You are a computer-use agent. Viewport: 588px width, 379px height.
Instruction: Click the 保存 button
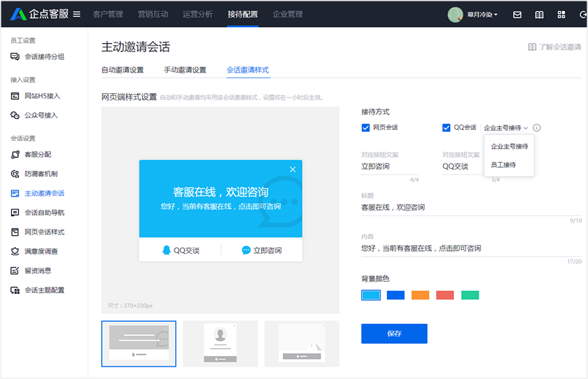(x=394, y=334)
